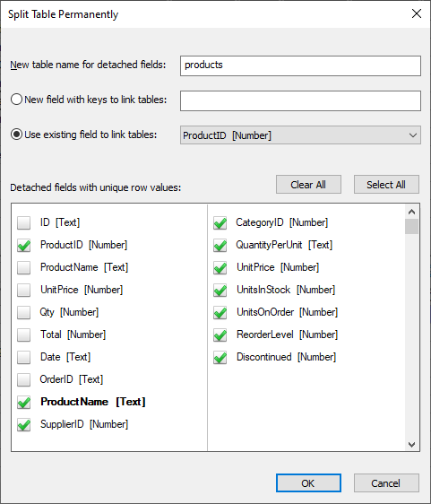
Task: Uncheck the QuantityPerUnit [Text] checkbox
Action: pyautogui.click(x=220, y=245)
